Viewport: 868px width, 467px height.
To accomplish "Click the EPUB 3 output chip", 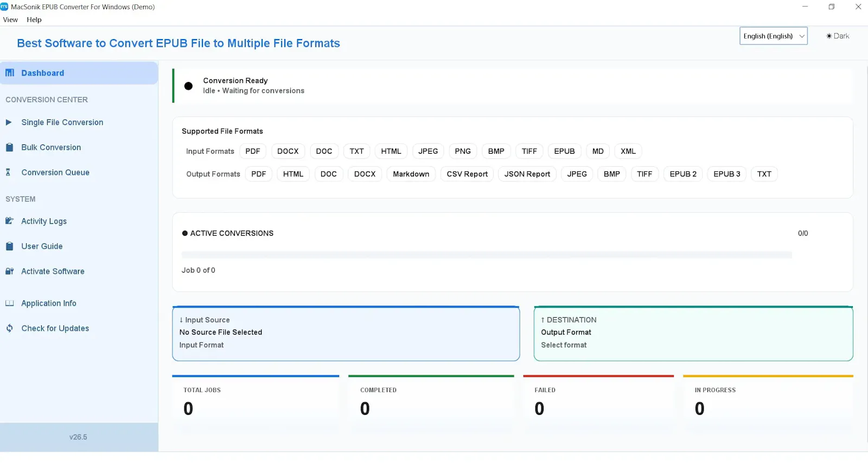I will 727,174.
